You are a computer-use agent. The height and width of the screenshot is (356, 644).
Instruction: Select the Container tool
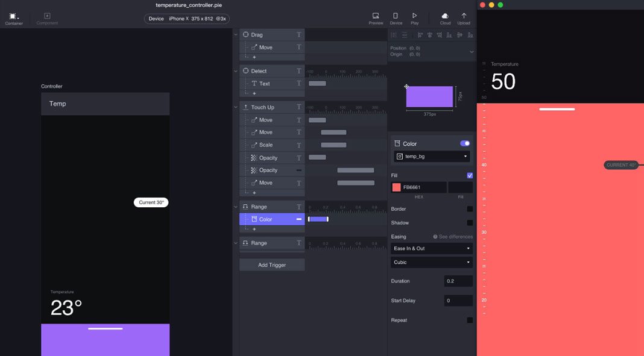(13, 17)
